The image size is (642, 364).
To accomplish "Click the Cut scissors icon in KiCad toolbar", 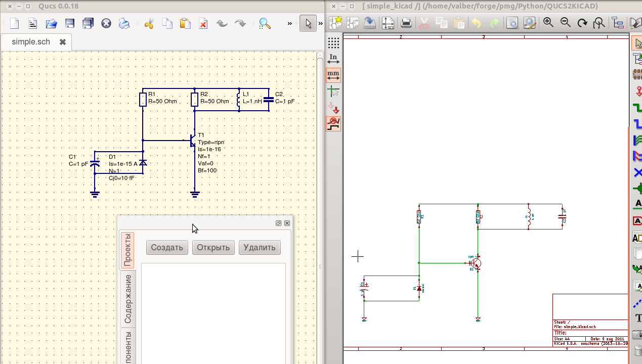I will click(425, 23).
